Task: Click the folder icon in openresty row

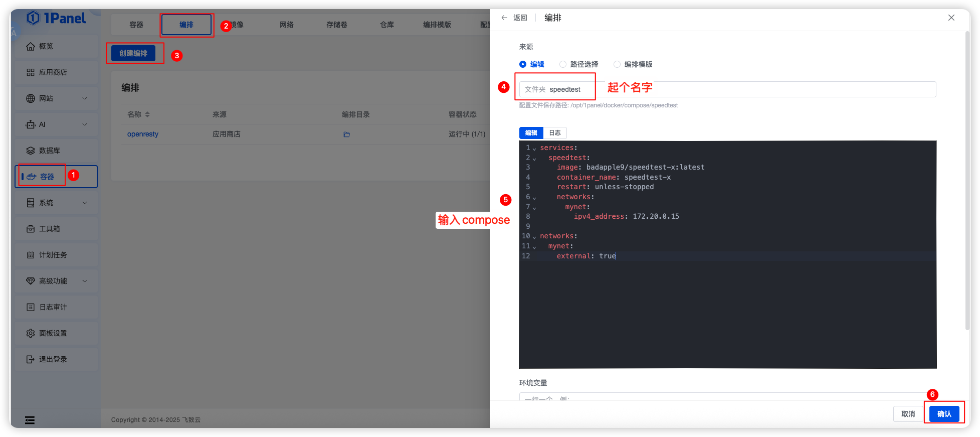Action: (346, 134)
